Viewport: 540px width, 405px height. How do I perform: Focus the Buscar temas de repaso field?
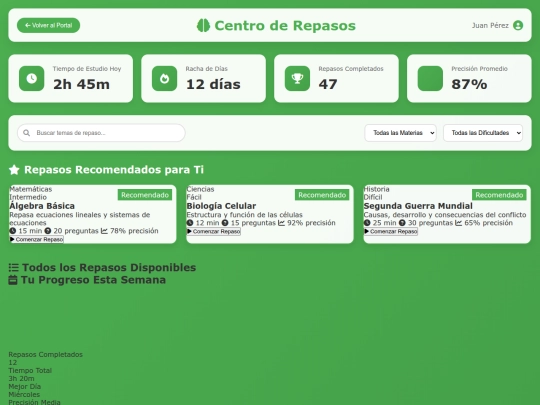[101, 133]
